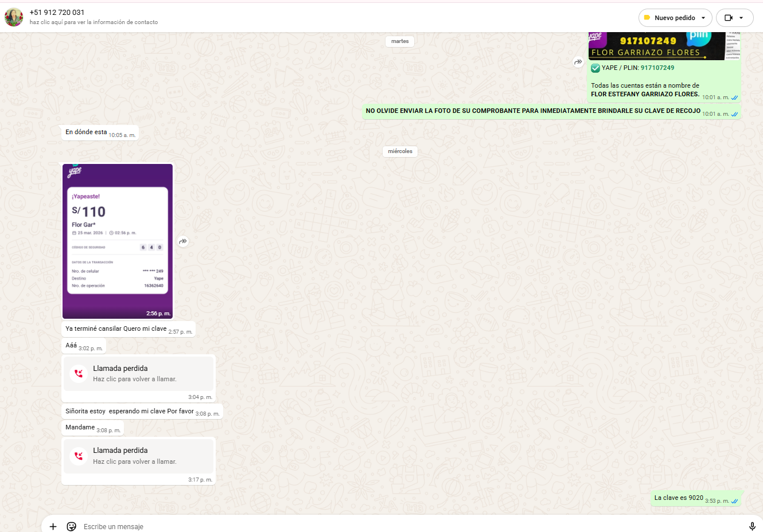Click the contact profile picture avatar

point(14,17)
